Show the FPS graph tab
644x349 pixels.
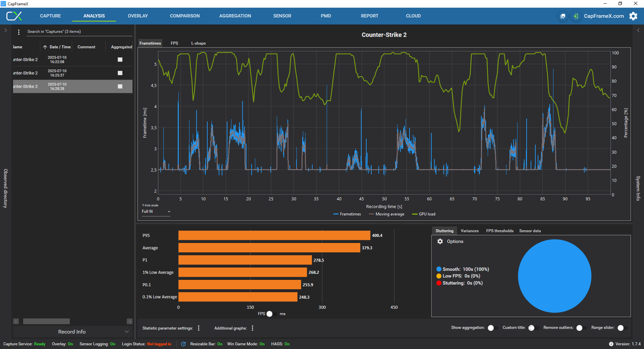pos(174,43)
